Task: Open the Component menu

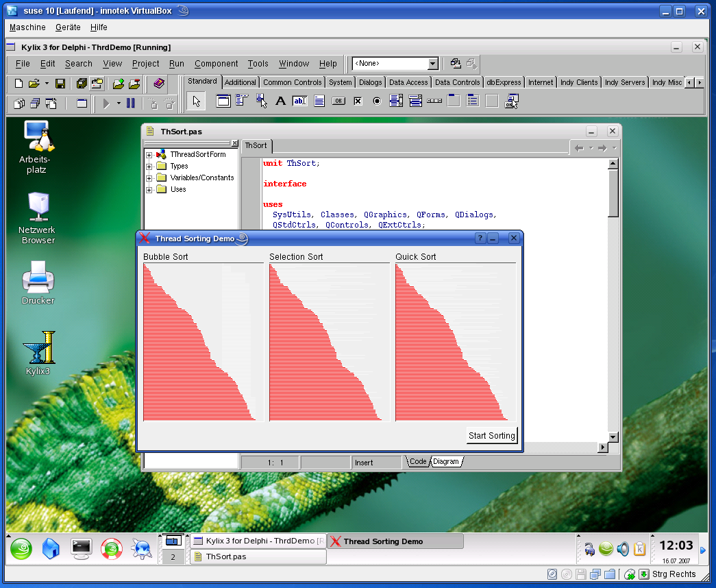Action: click(216, 64)
